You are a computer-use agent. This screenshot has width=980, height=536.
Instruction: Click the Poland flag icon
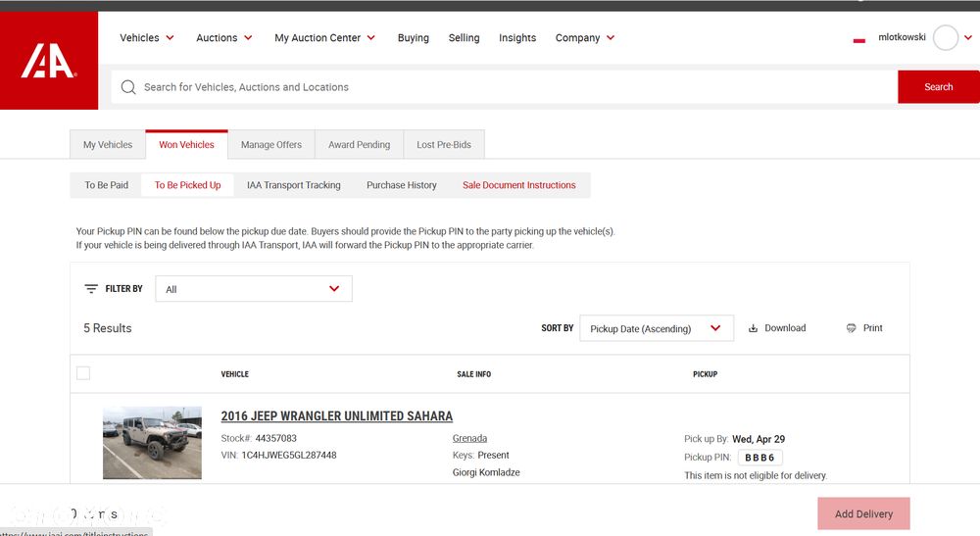pos(859,39)
